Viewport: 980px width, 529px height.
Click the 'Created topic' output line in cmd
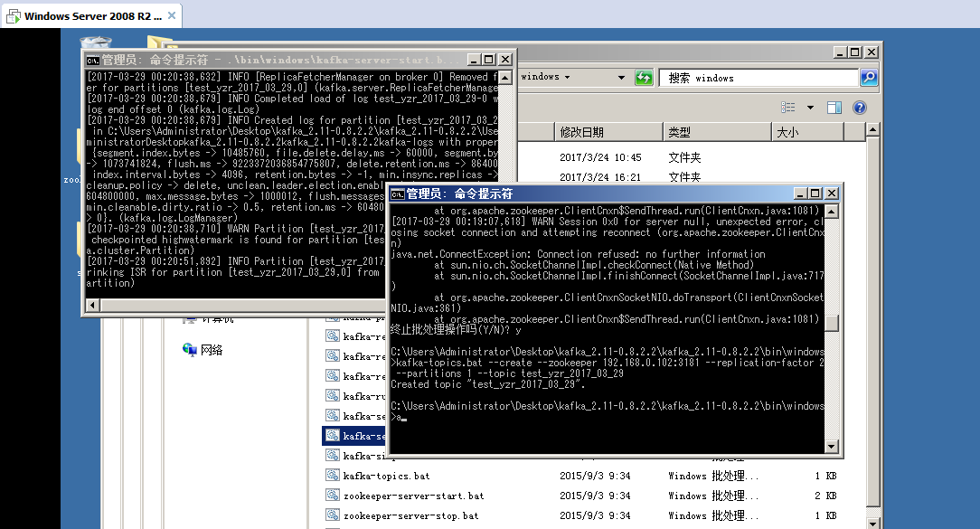click(488, 384)
